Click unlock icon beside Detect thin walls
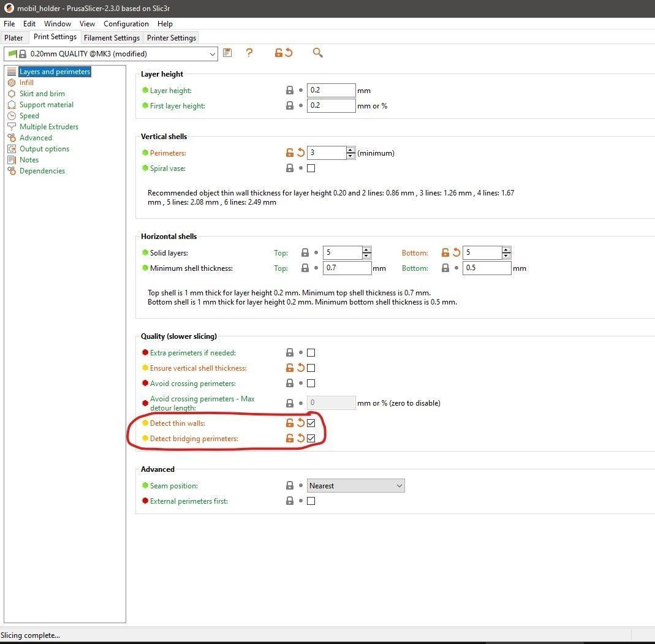Viewport: 655px width, 644px height. click(x=289, y=423)
